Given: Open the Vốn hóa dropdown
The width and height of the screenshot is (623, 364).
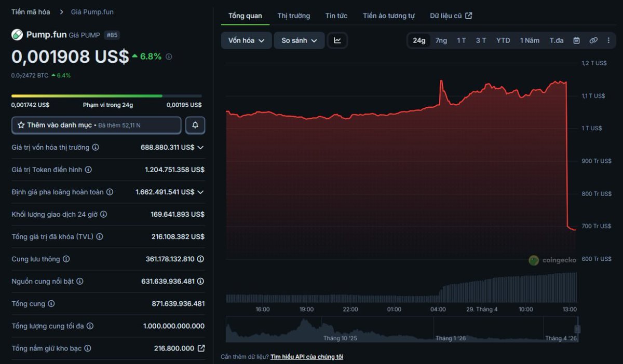Looking at the screenshot, I should (246, 40).
